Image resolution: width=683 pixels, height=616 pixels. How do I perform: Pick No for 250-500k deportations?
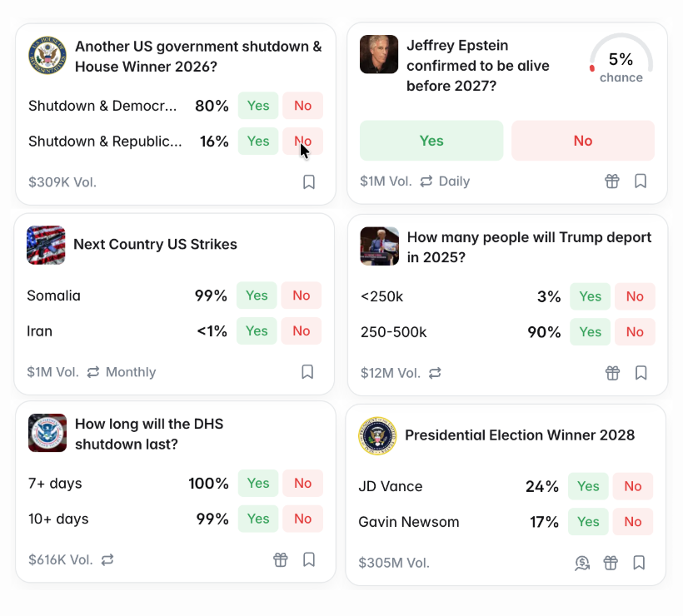coord(635,332)
